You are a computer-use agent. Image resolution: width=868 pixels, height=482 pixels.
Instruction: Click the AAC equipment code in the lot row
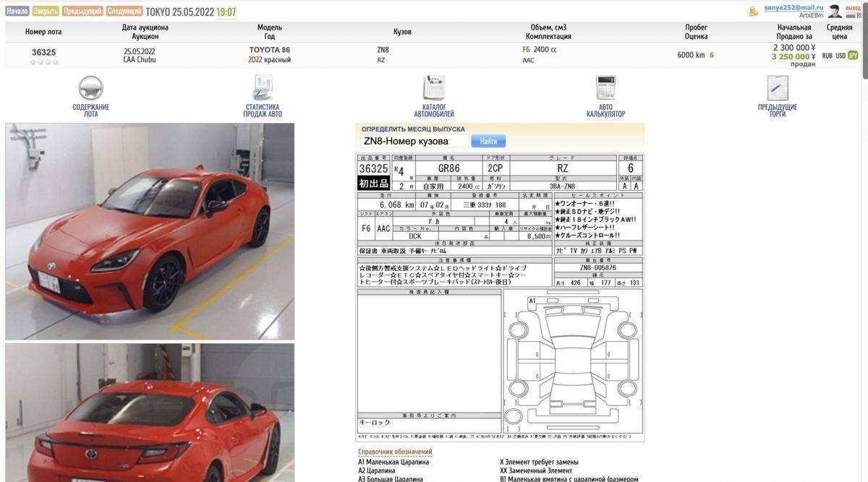[528, 60]
